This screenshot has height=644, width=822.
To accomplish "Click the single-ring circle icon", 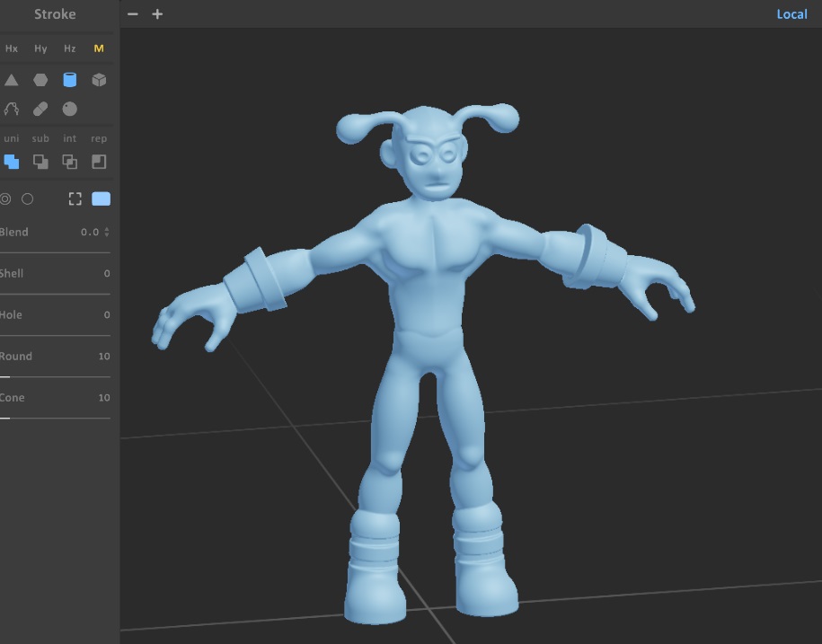I will click(27, 199).
